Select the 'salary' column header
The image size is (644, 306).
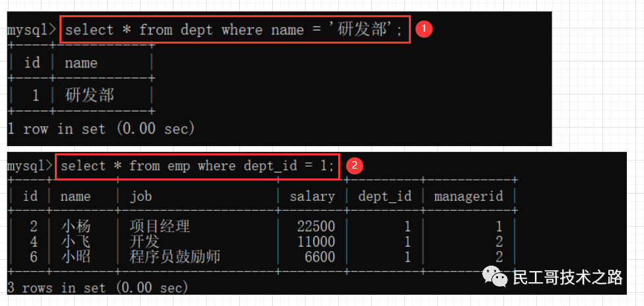(312, 196)
